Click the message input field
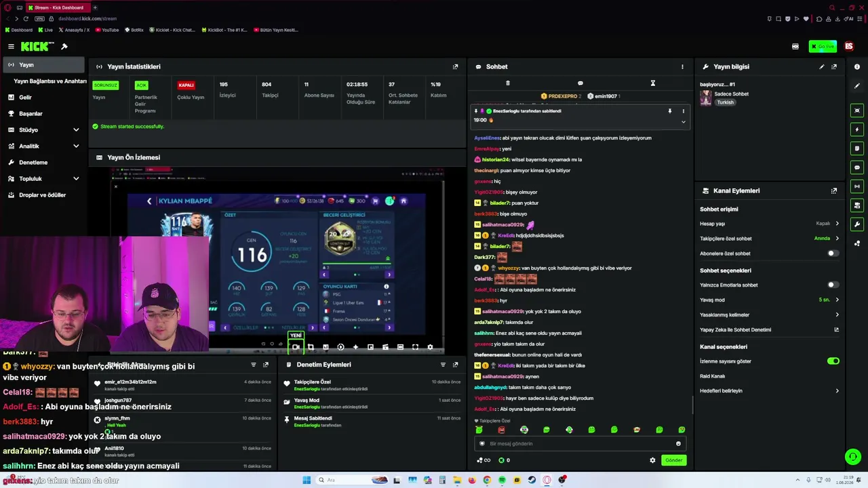This screenshot has width=868, height=488. [x=580, y=444]
